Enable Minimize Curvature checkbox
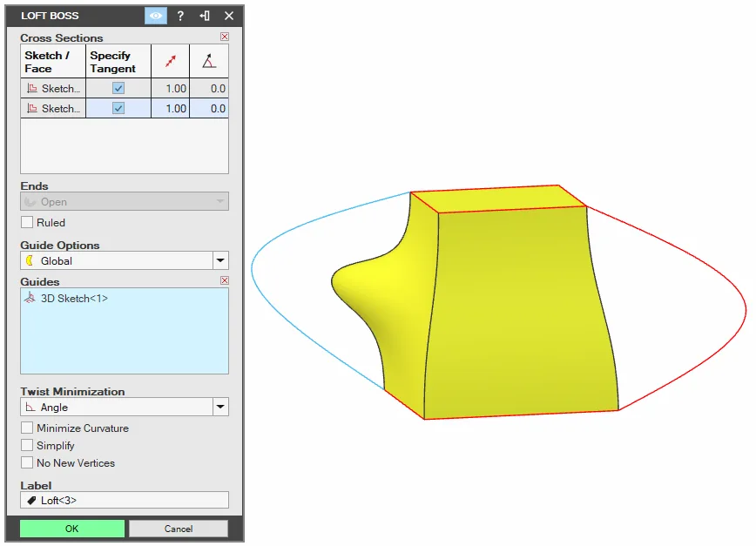This screenshot has height=546, width=756. pyautogui.click(x=27, y=428)
